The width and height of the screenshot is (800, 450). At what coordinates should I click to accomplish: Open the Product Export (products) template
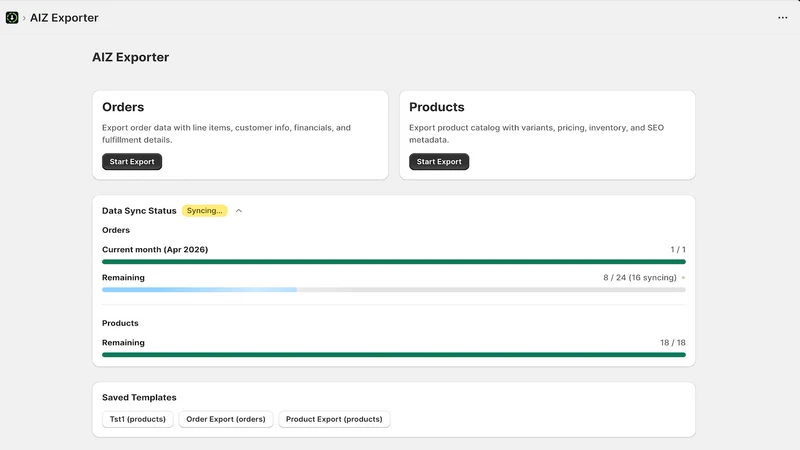334,419
